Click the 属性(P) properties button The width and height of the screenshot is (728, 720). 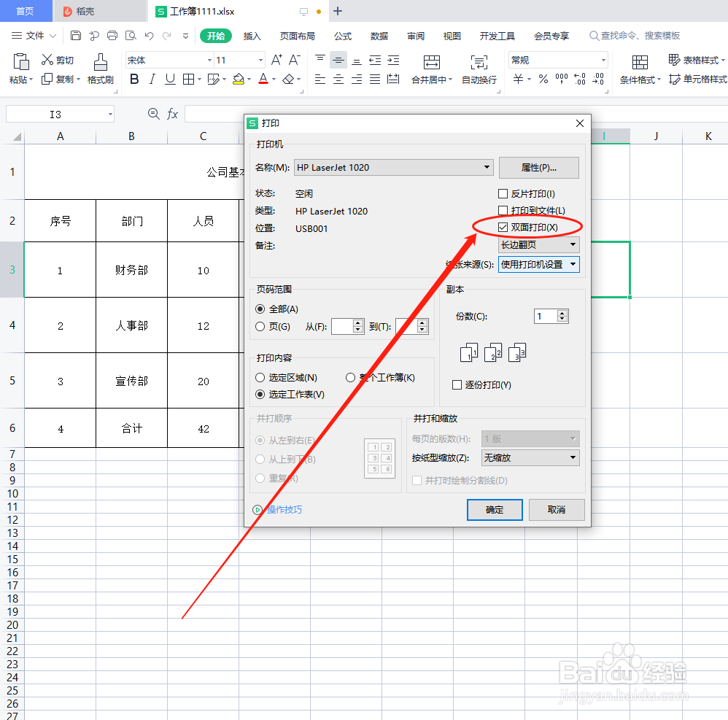coord(538,168)
